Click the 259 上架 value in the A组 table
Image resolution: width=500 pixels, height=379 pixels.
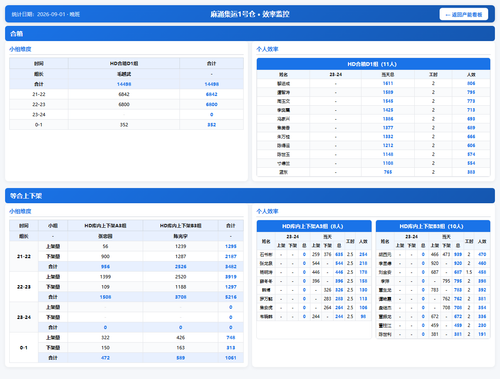316,254
